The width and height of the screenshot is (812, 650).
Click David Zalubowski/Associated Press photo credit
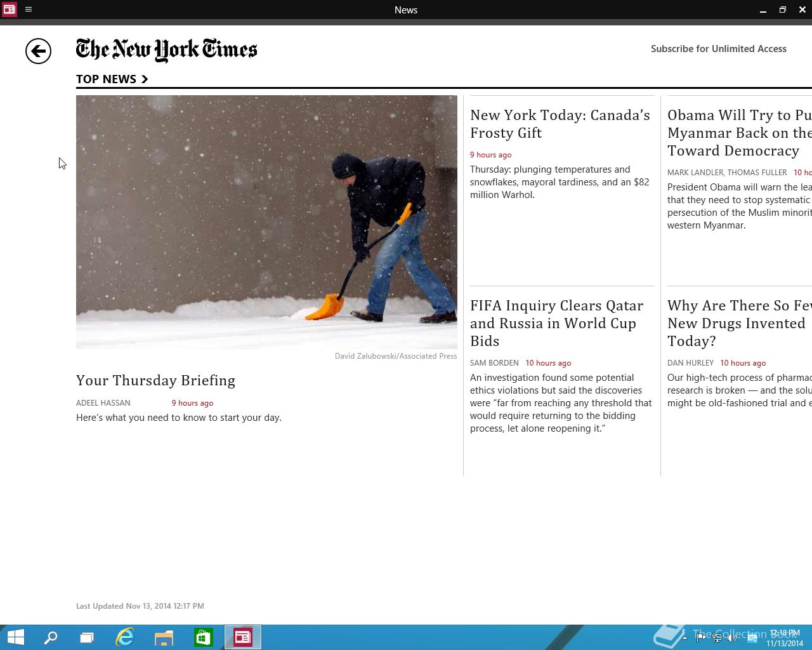(396, 356)
